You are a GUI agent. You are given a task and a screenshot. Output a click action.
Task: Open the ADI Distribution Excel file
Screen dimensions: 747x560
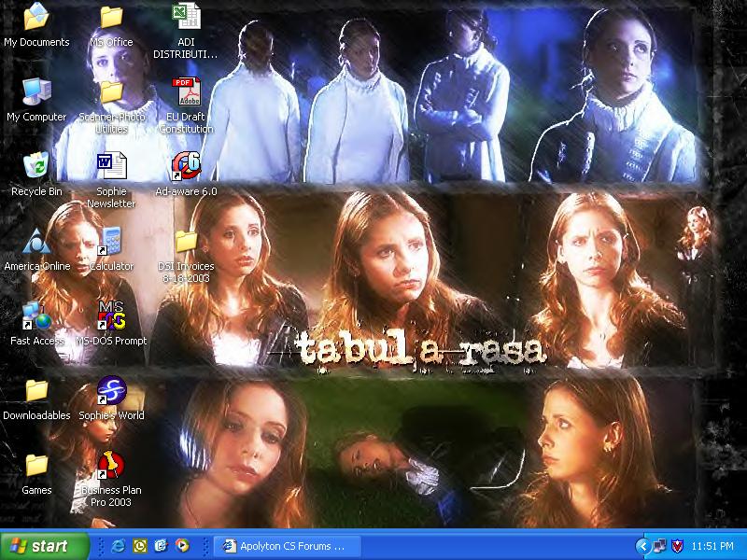coord(186,17)
